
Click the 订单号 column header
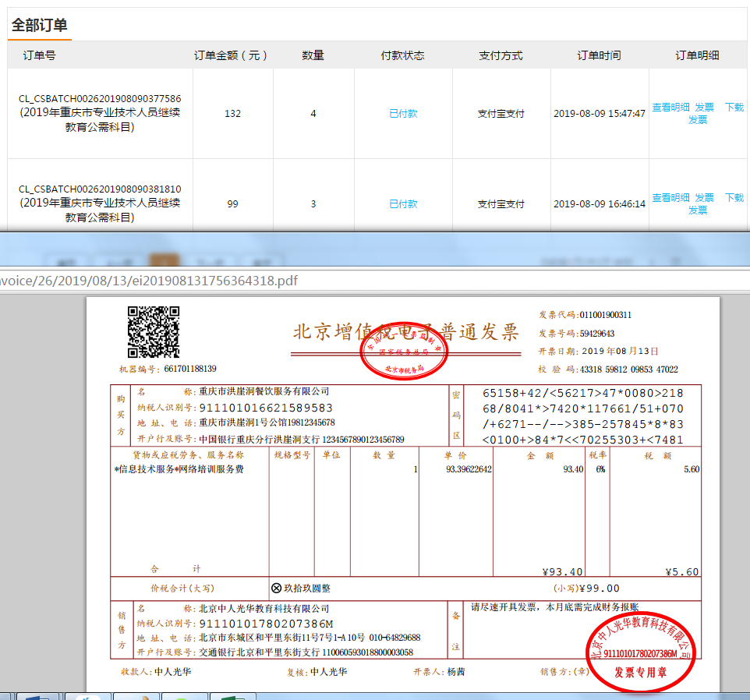point(39,55)
